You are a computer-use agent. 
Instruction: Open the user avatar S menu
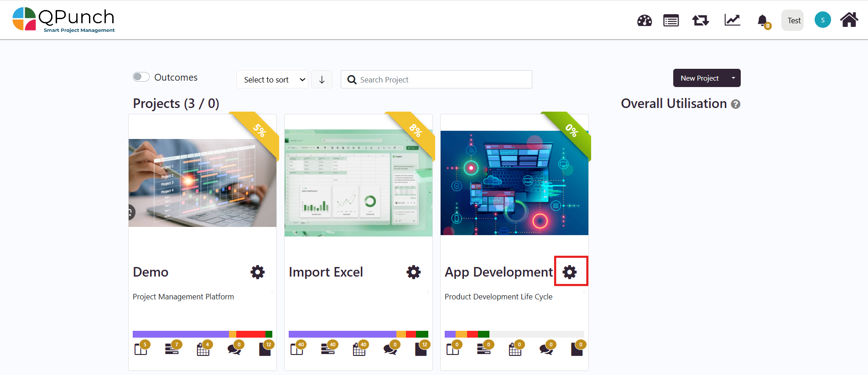pos(822,20)
